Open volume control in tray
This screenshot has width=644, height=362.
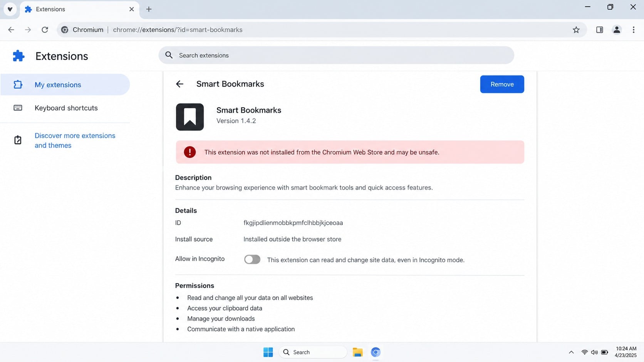[594, 352]
